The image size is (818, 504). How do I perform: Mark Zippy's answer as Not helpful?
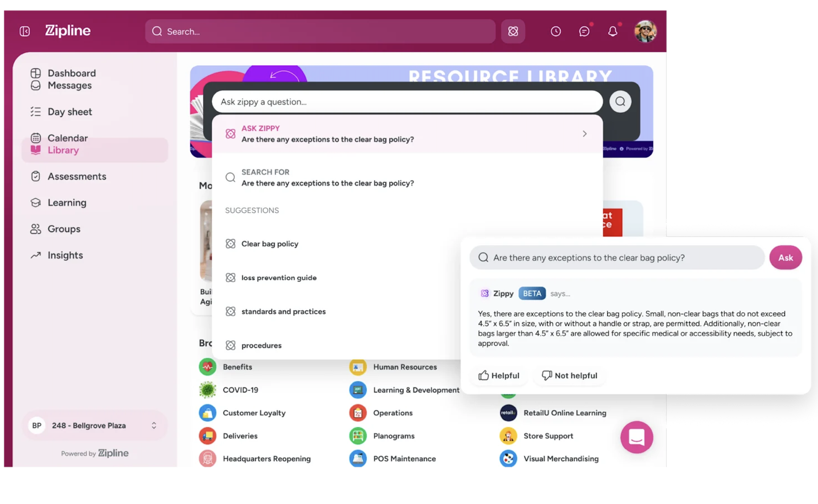(569, 376)
